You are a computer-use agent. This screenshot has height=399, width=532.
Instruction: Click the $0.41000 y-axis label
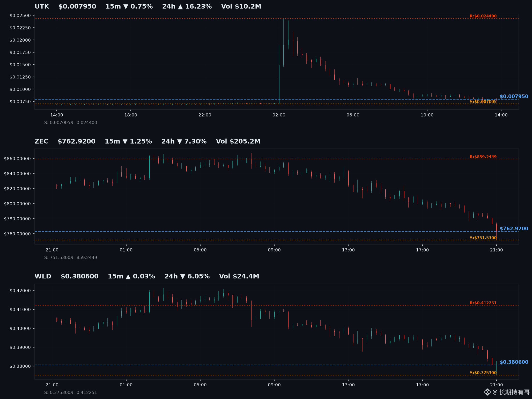(x=20, y=309)
